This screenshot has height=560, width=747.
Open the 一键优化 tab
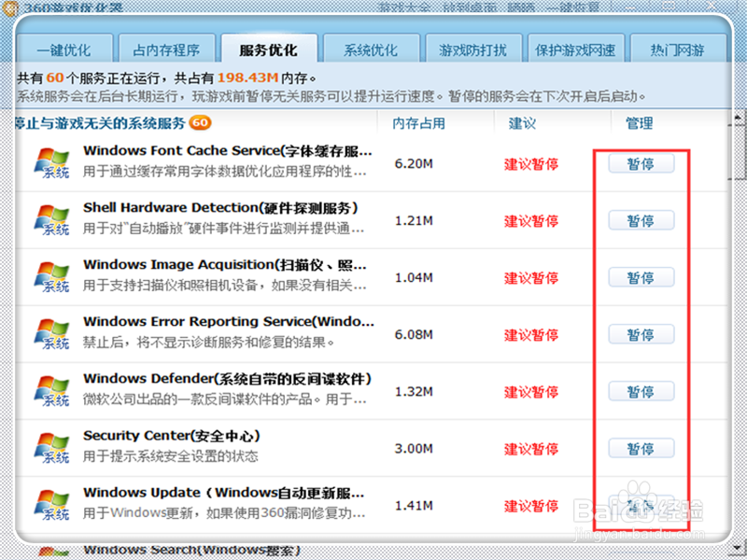click(x=63, y=49)
